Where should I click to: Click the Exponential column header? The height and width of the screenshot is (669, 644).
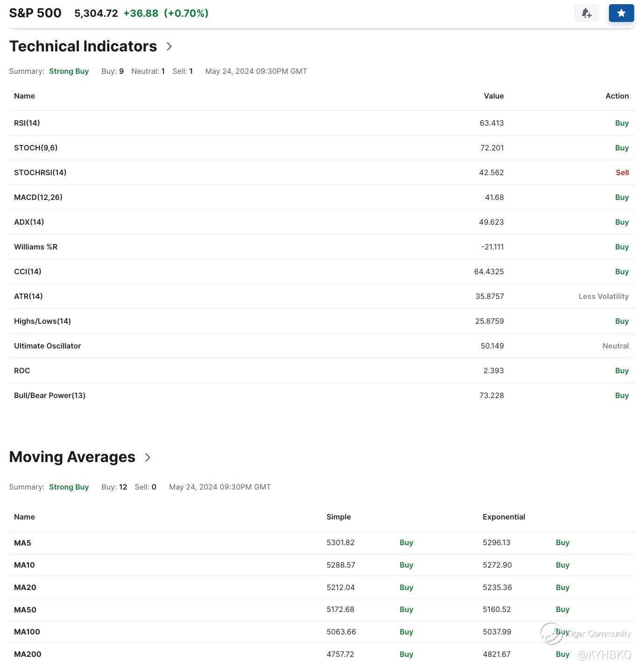(x=504, y=517)
